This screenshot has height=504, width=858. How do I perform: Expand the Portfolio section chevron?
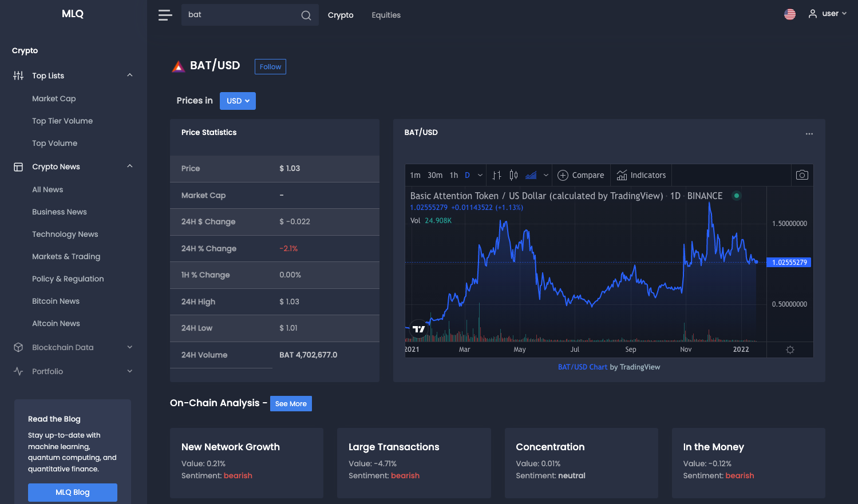click(130, 371)
